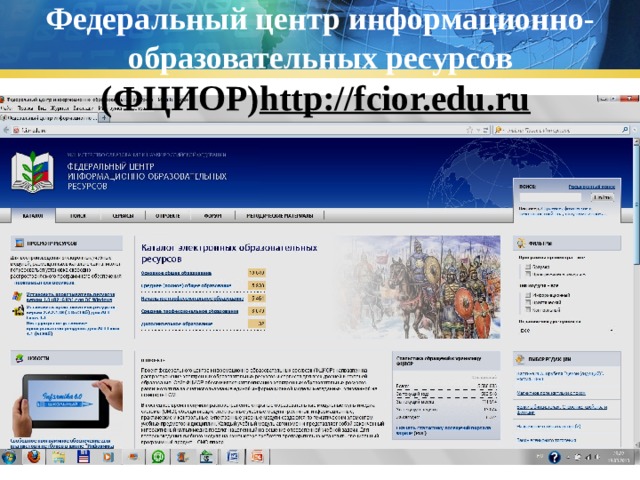
Task: Open the statistics link under Статистика panel
Action: (443, 430)
